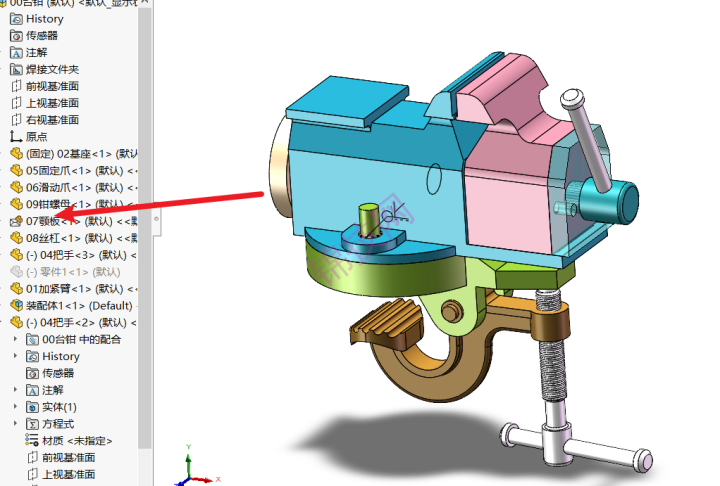Expand the nested History node under 04把手<2>

15,356
